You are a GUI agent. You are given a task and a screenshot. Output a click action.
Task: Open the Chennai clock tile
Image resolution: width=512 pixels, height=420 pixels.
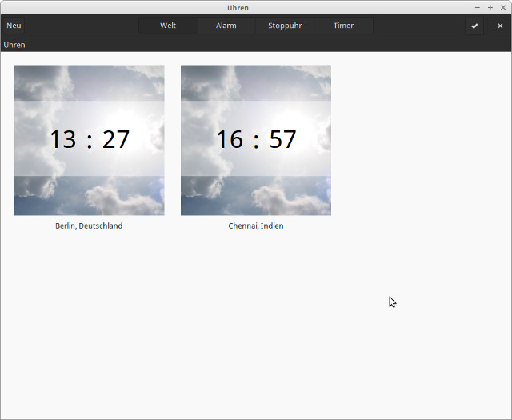(255, 140)
